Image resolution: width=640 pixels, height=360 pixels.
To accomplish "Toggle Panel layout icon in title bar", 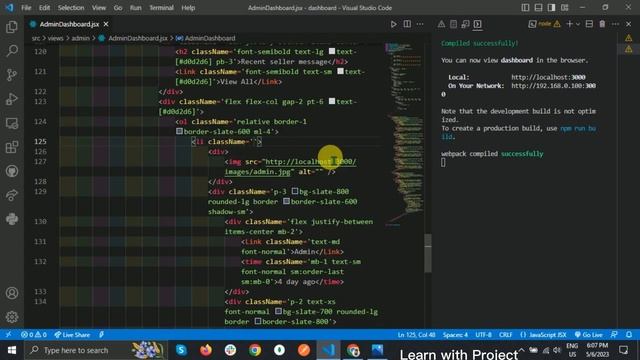I will (538, 7).
